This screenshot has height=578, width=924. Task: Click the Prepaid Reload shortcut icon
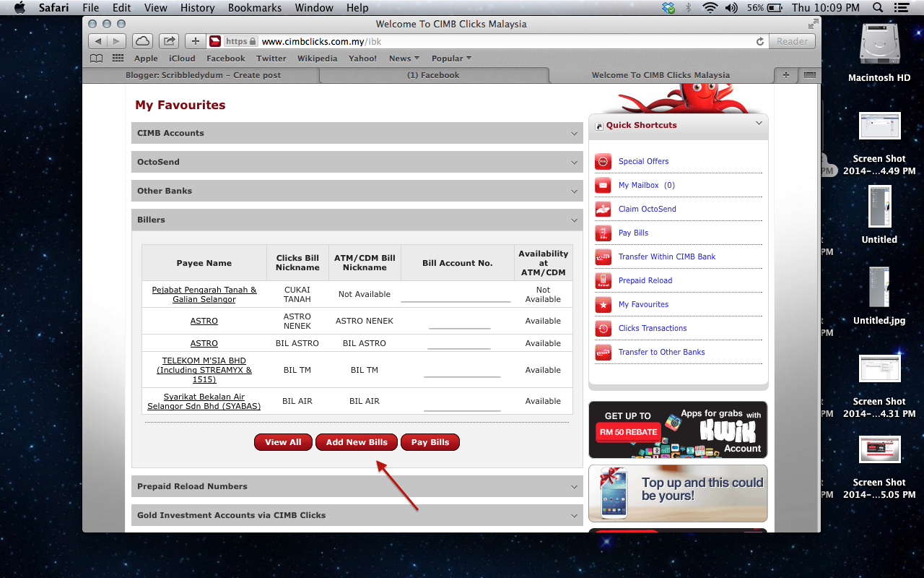coord(603,281)
